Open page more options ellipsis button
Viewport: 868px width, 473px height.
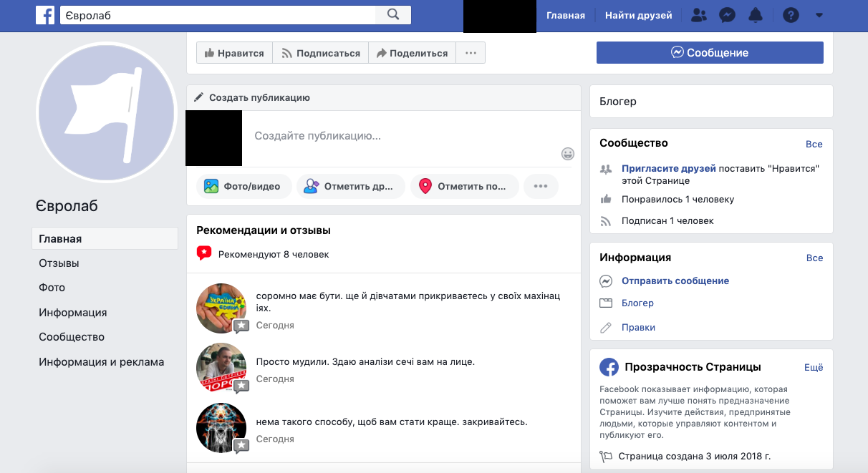(x=471, y=53)
